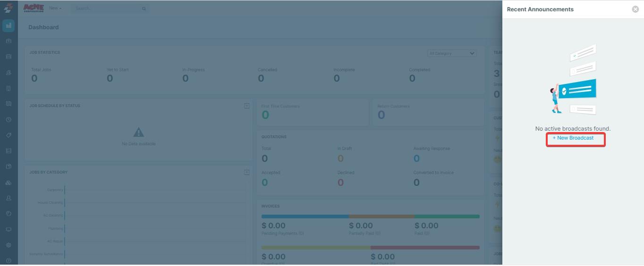This screenshot has width=644, height=266.
Task: Open the help question mark icon
Action: pyautogui.click(x=8, y=261)
